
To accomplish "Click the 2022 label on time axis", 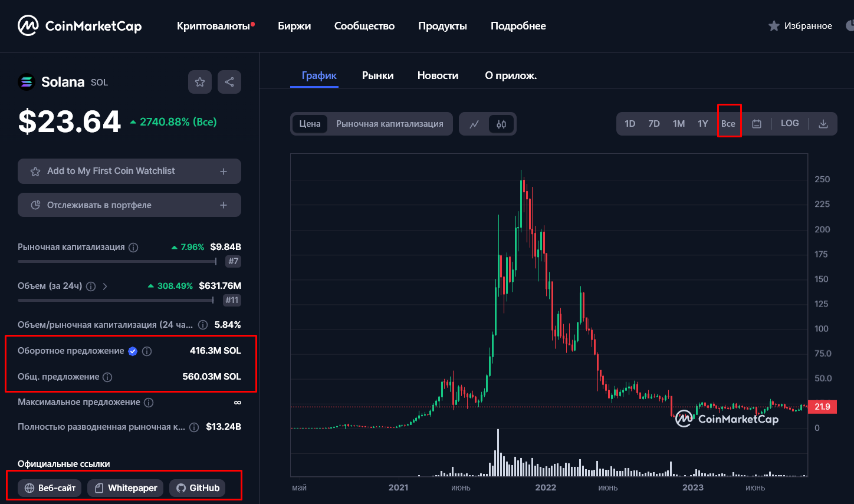I will [546, 487].
